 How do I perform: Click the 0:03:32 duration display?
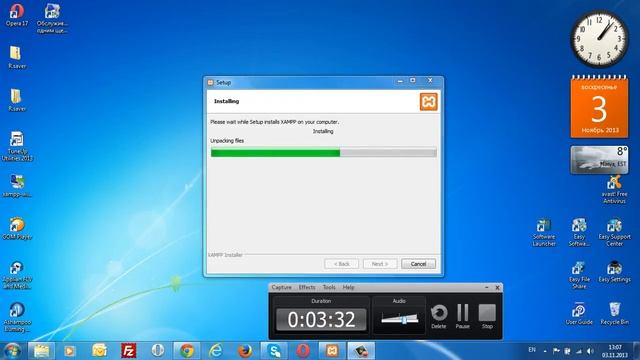[321, 319]
